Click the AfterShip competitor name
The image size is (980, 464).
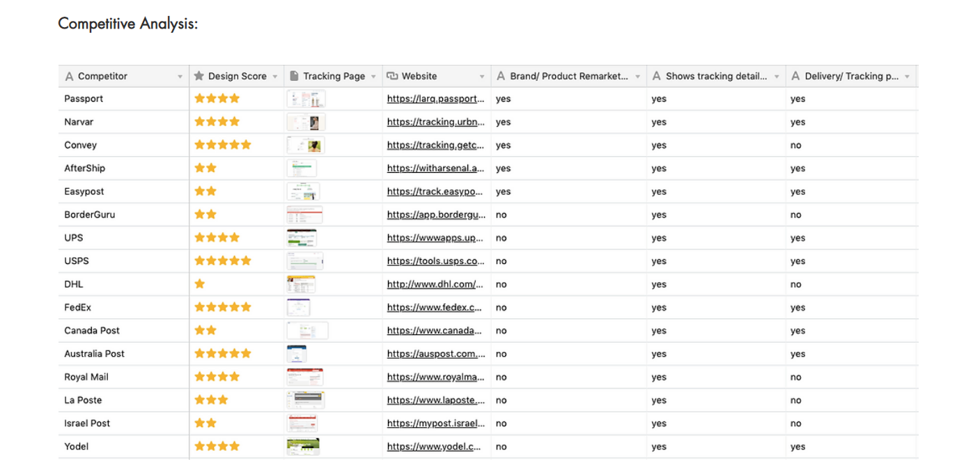click(x=85, y=169)
